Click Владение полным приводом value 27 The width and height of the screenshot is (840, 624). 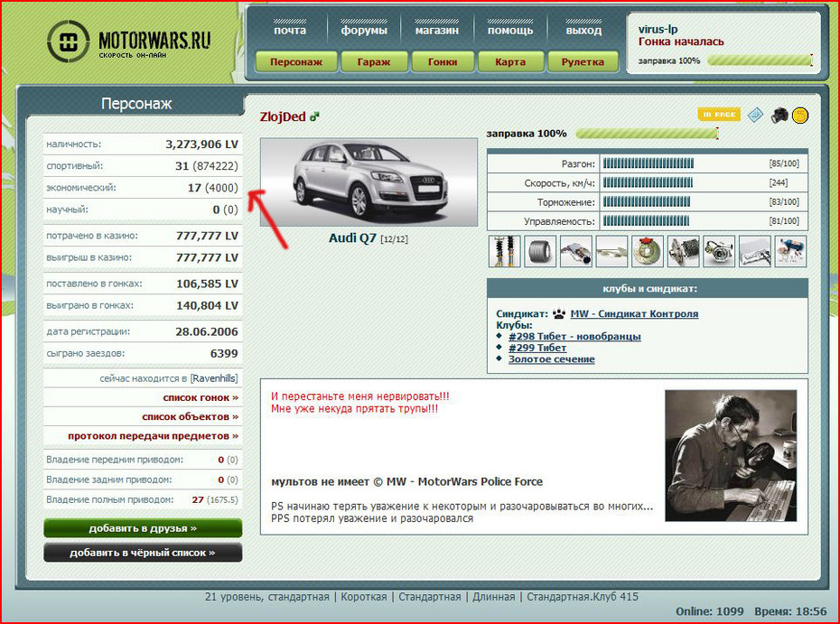coord(198,499)
